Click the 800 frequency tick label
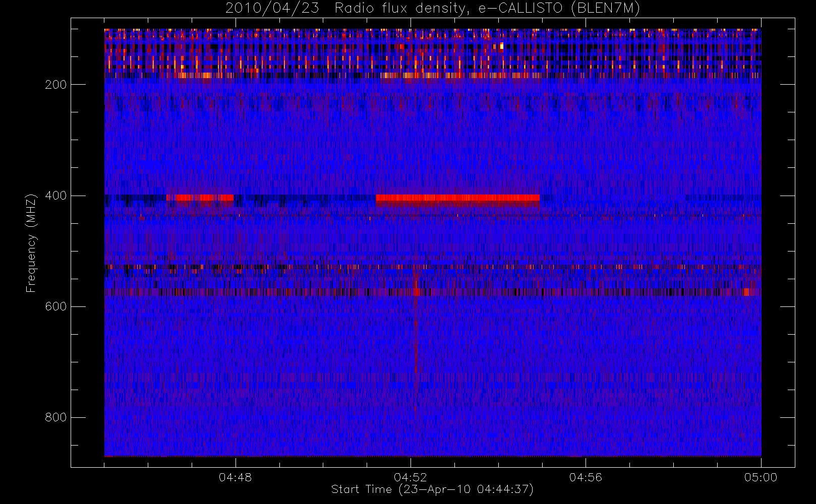816x504 pixels. (55, 417)
